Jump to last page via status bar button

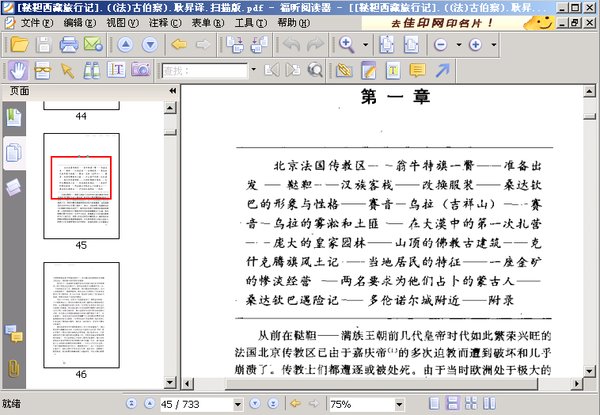click(273, 404)
